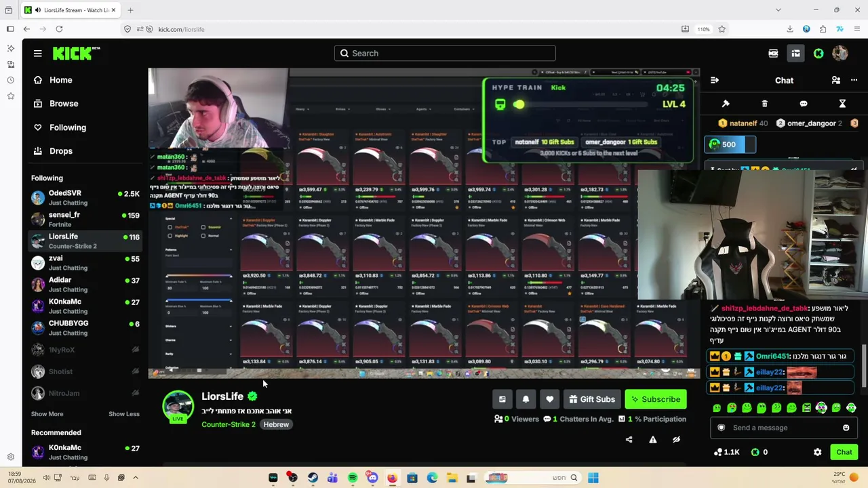Open the browser tab list dropdown
The height and width of the screenshot is (488, 868).
coord(778,10)
